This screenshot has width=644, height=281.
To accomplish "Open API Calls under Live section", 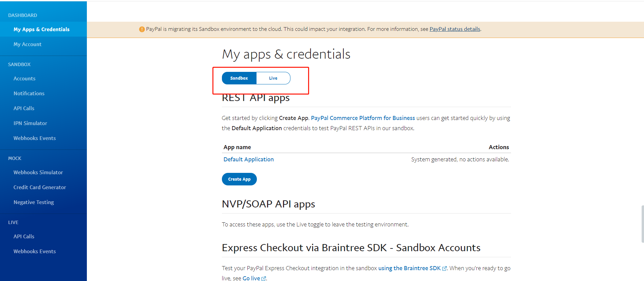I will click(43, 236).
